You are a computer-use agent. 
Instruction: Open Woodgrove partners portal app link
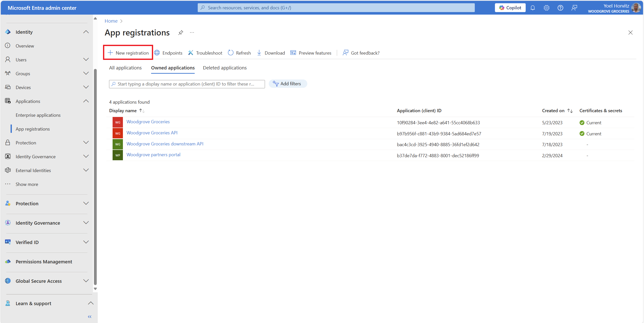coord(153,155)
